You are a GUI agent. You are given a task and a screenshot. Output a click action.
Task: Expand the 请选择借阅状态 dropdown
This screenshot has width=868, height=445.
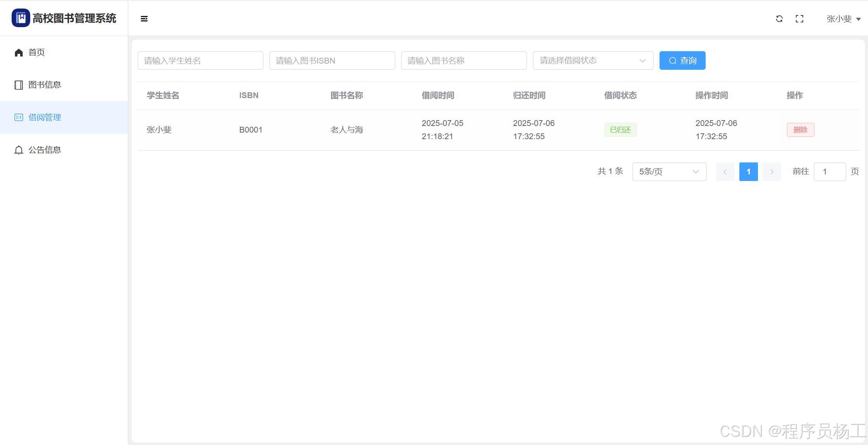tap(593, 60)
